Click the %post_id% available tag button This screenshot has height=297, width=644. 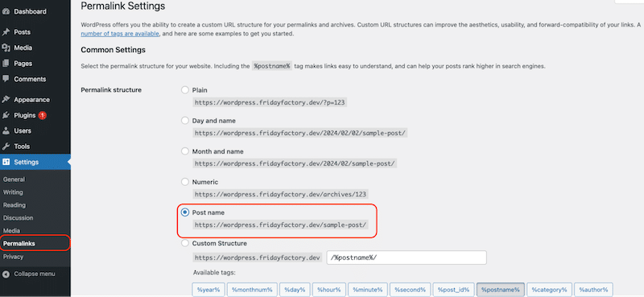453,290
